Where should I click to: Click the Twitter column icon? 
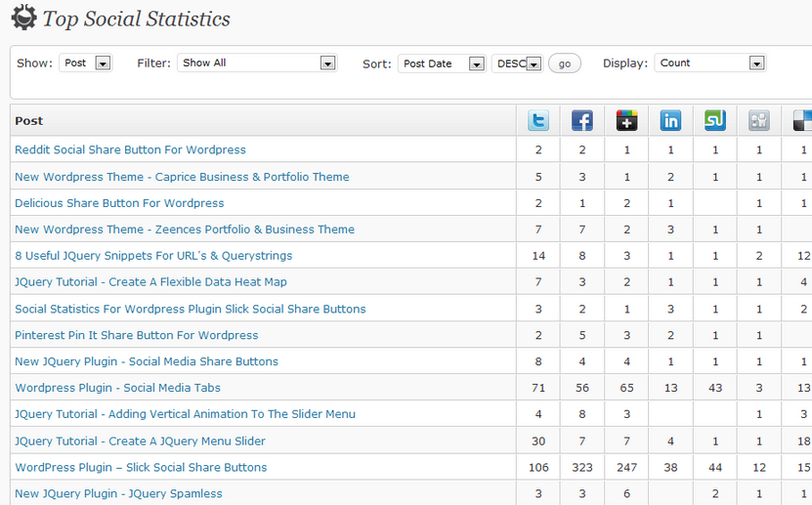tap(538, 120)
